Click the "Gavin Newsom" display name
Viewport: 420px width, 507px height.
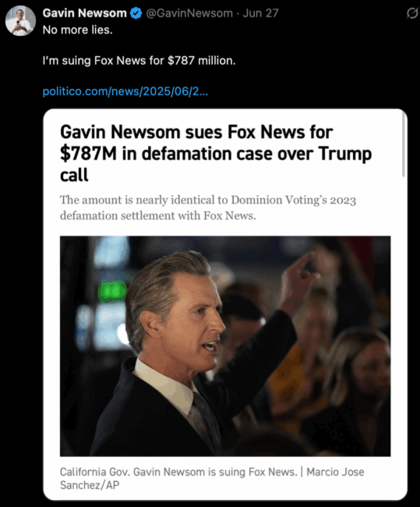click(85, 13)
